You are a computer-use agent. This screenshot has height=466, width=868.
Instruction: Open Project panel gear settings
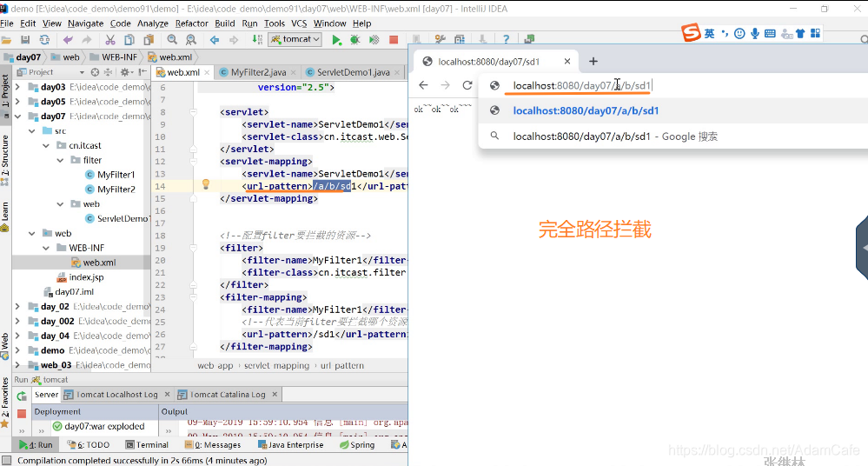tap(126, 72)
